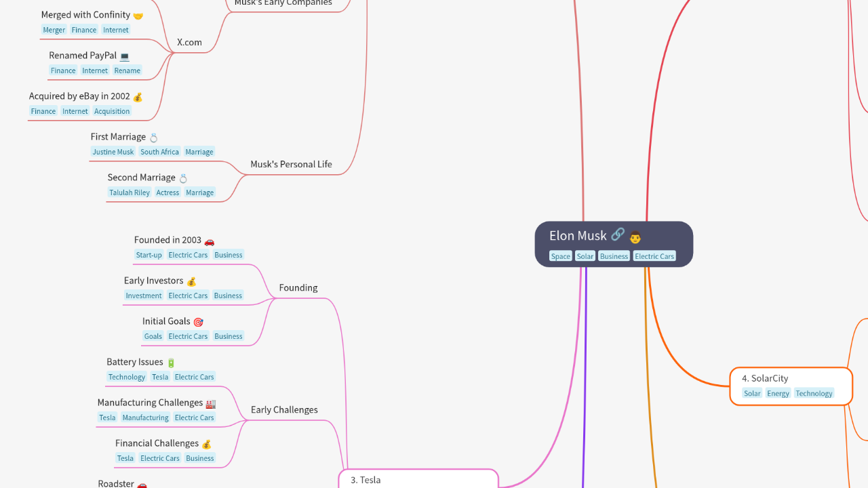
Task: Click the Early Investors topic
Action: [x=153, y=281]
